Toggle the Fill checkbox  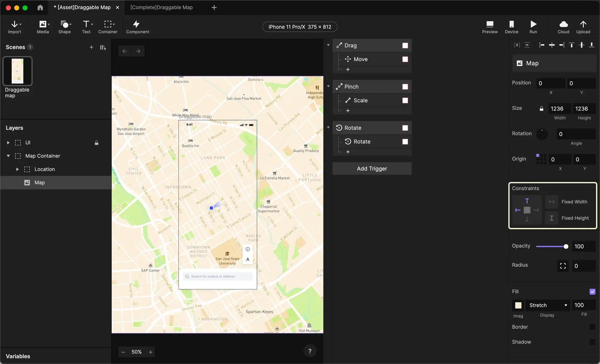tap(592, 291)
